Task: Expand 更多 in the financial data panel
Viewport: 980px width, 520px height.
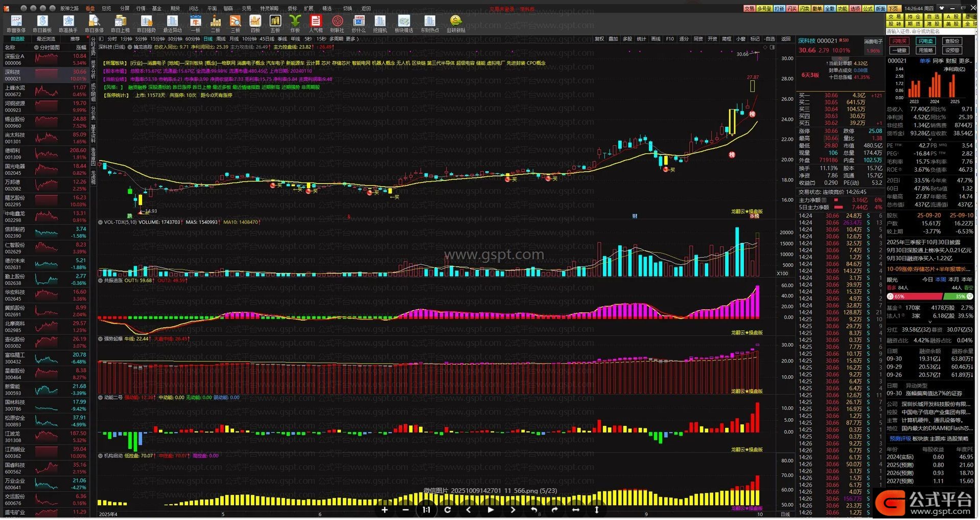Action: [965, 61]
